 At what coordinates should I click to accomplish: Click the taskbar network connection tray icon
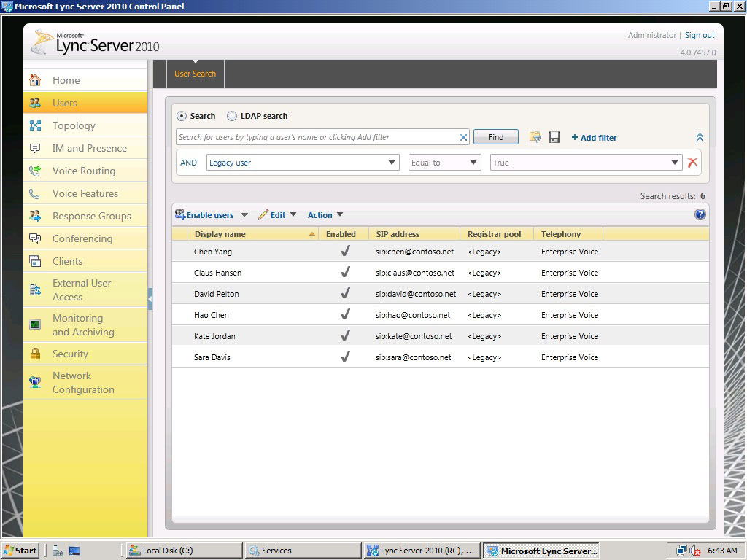682,551
